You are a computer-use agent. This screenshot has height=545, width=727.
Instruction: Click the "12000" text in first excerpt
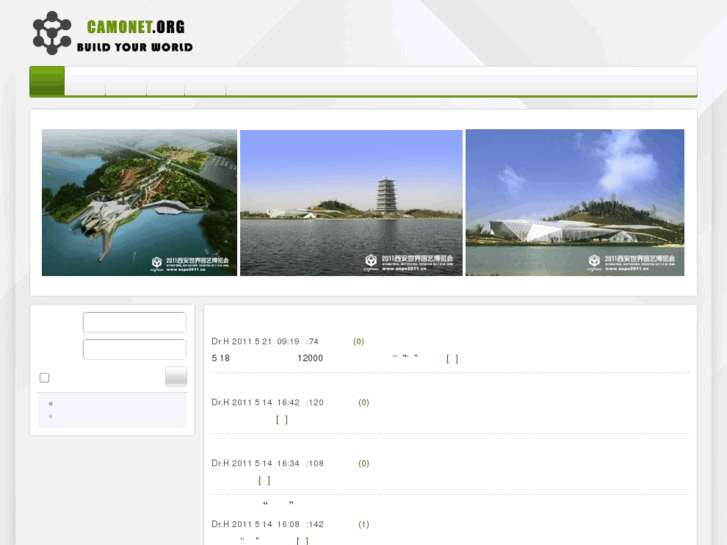[310, 358]
